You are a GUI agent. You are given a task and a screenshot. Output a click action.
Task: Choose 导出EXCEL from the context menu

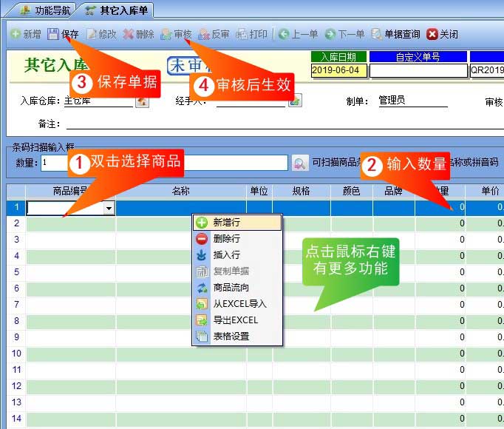tap(237, 320)
